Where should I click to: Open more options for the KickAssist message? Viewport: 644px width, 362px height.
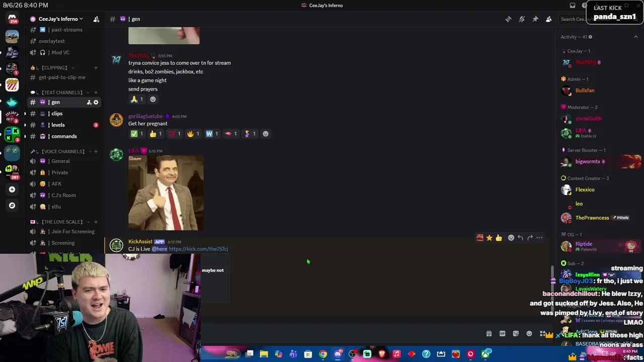pos(539,238)
